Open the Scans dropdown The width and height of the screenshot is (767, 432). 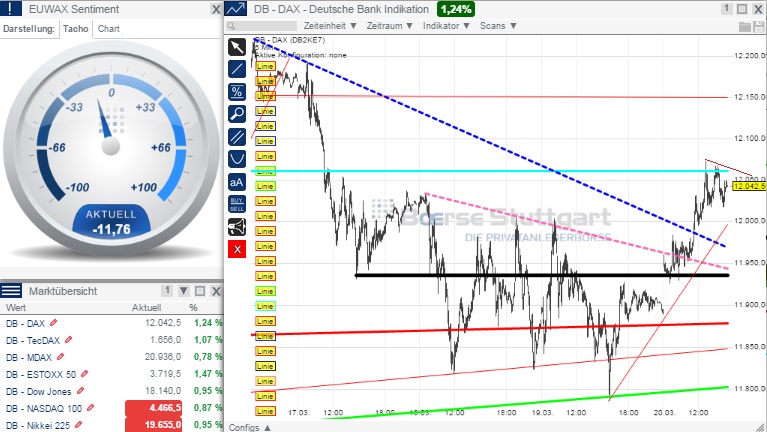click(x=498, y=26)
